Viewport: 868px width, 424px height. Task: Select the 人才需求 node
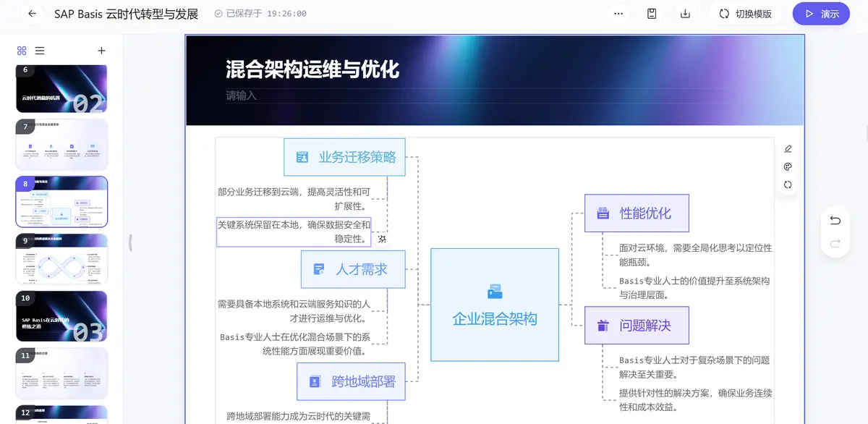[353, 269]
